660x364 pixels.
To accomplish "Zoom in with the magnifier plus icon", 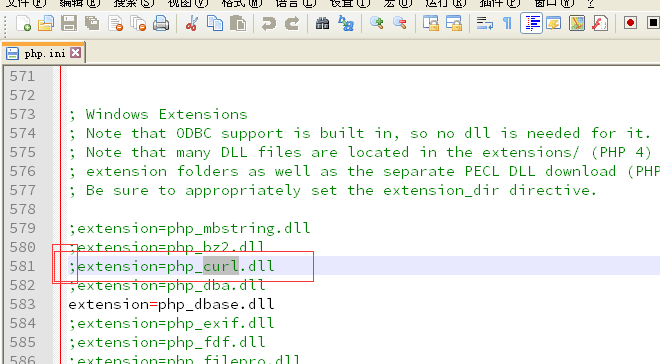I will coord(376,23).
